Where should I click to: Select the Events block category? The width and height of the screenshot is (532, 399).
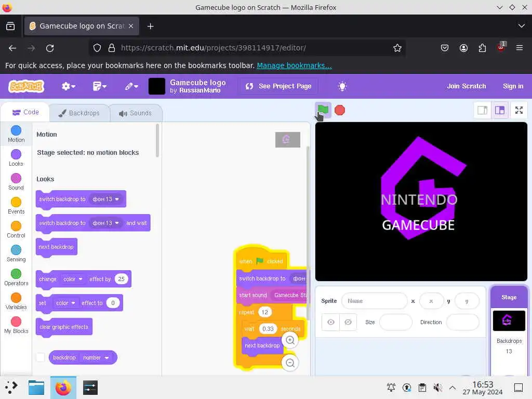click(16, 206)
